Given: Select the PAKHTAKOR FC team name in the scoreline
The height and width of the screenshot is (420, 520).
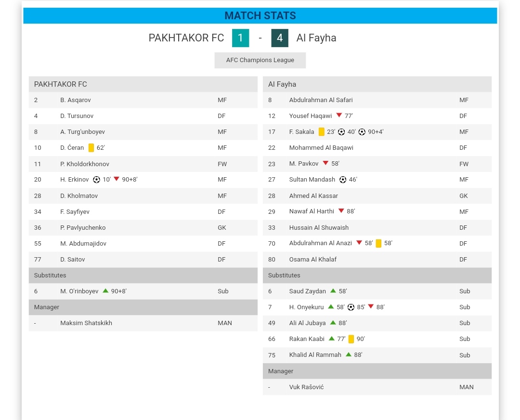Looking at the screenshot, I should [186, 38].
